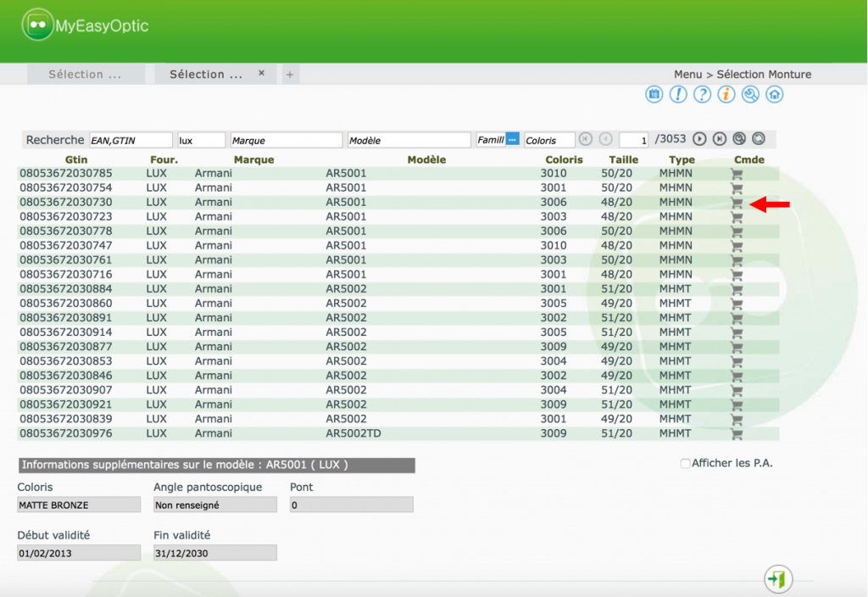
Task: Click cart icon for Gtin 08053672030884
Action: 737,288
